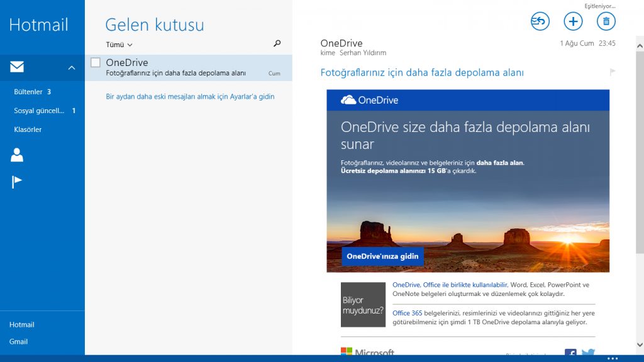Follow the Ayarlar'a gidin older messages link
The image size is (644, 362).
point(190,96)
